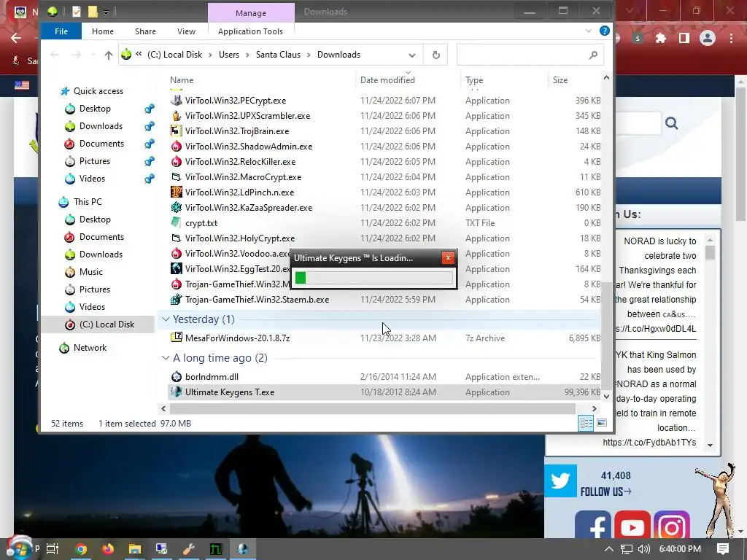
Task: Select VirTool.Win32.HolyCrypt.exe file name
Action: [239, 238]
